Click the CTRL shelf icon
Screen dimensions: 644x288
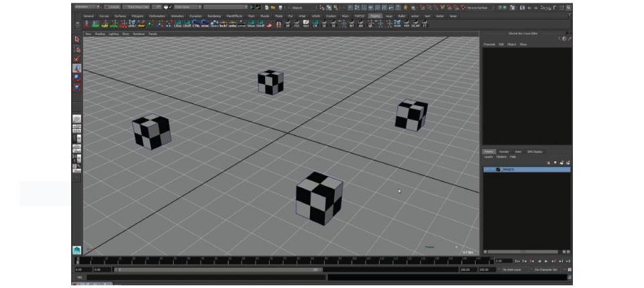(196, 23)
